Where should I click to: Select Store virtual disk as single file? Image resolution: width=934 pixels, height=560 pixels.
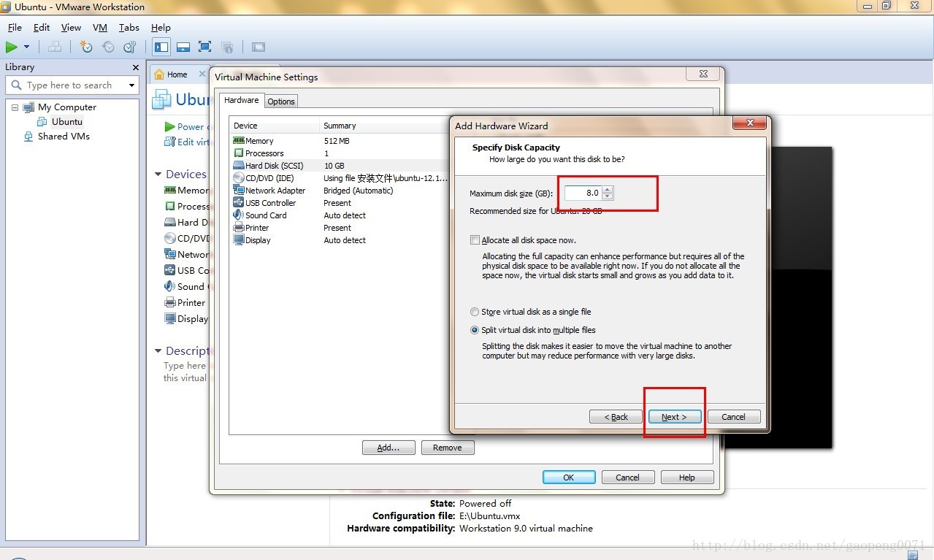coord(475,312)
